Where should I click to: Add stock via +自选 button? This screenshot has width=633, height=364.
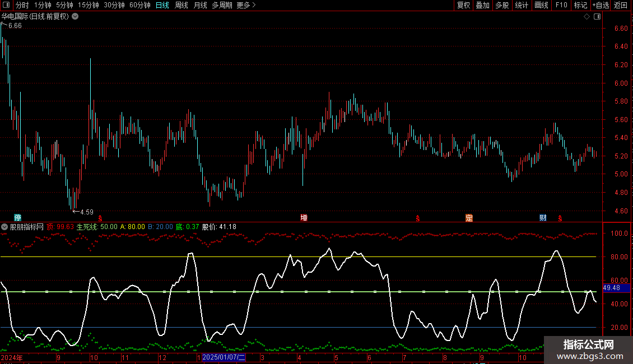pos(601,5)
